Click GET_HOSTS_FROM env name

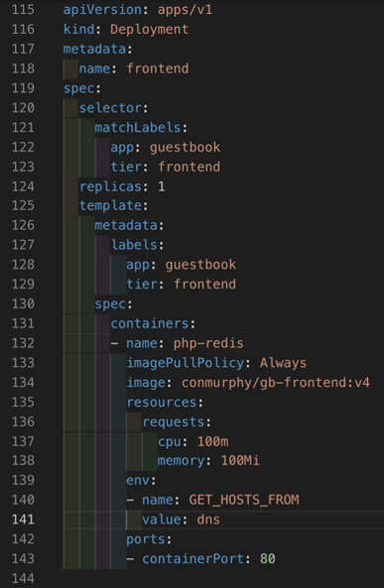pyautogui.click(x=244, y=500)
